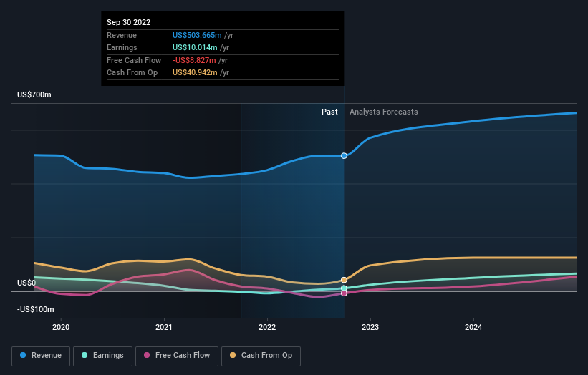Toggle the Revenue series legend button
The height and width of the screenshot is (375, 588).
[x=41, y=356]
